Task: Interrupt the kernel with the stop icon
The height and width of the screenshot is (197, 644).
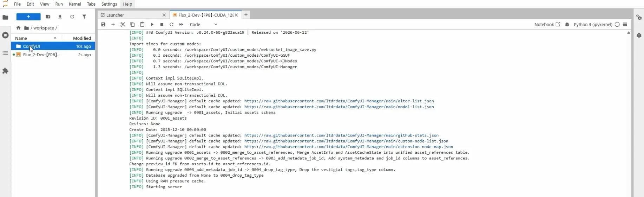Action: click(x=162, y=25)
